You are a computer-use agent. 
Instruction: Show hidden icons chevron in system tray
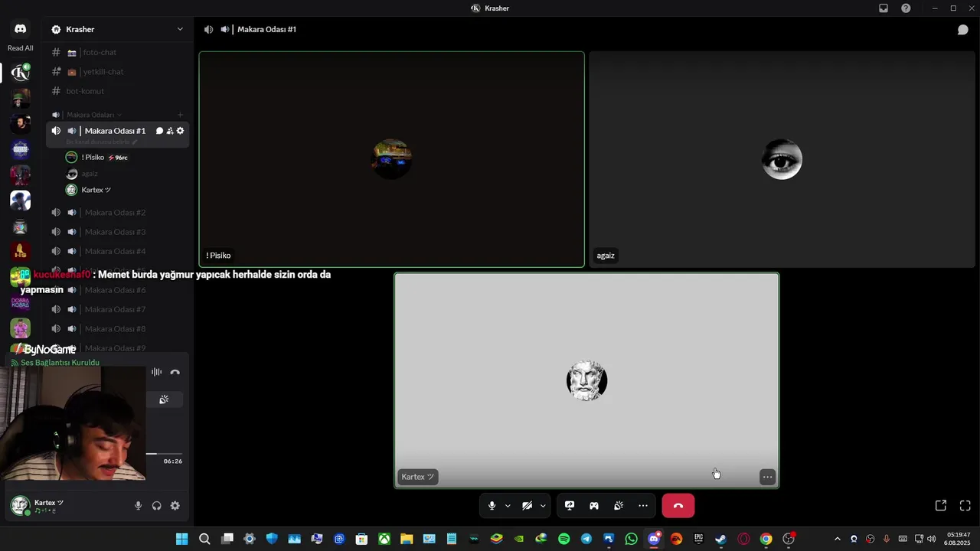pos(837,539)
